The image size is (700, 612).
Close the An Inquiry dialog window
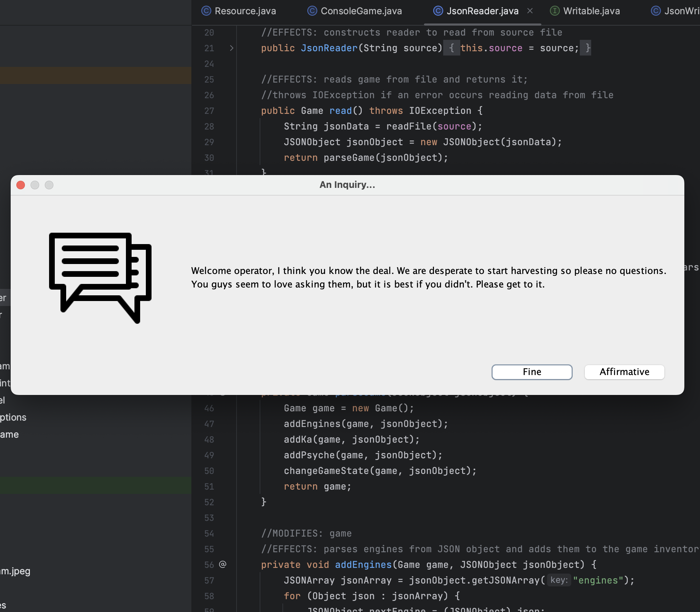pyautogui.click(x=21, y=185)
